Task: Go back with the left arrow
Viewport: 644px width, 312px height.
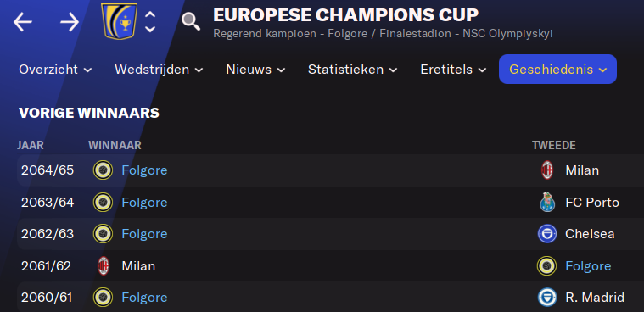Action: tap(23, 22)
